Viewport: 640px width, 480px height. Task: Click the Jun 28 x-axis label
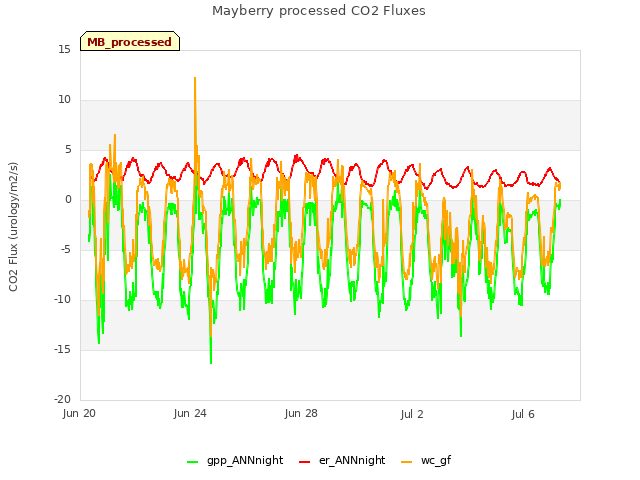(301, 413)
